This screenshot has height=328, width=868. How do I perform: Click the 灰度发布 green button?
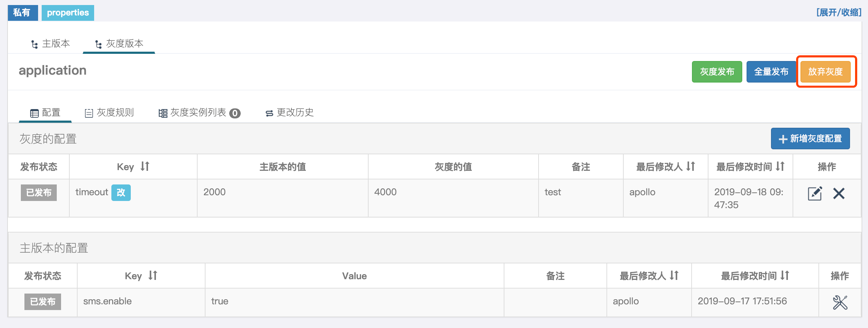pos(717,72)
